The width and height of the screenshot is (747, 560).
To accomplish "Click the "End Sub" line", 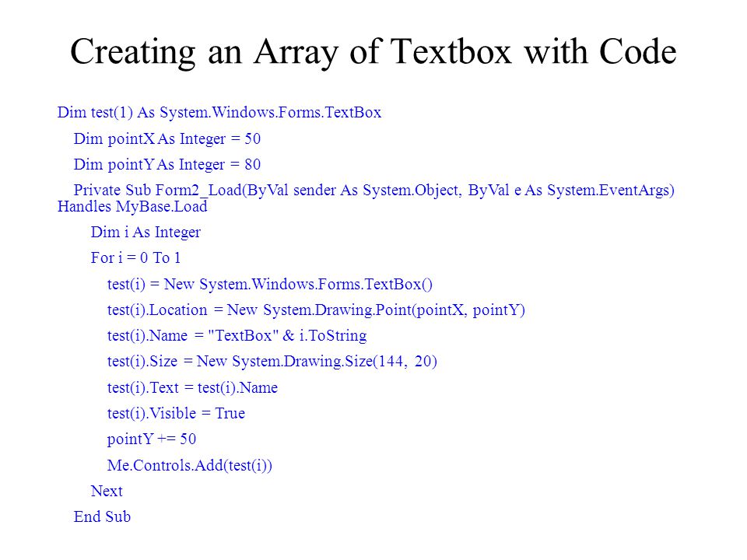I will tap(102, 516).
